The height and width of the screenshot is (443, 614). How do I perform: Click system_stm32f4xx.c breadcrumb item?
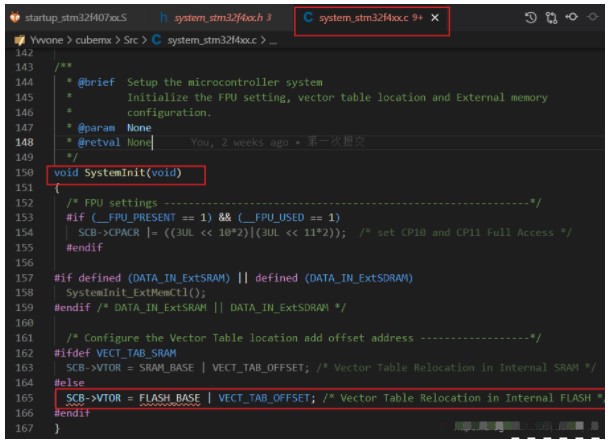pos(212,40)
